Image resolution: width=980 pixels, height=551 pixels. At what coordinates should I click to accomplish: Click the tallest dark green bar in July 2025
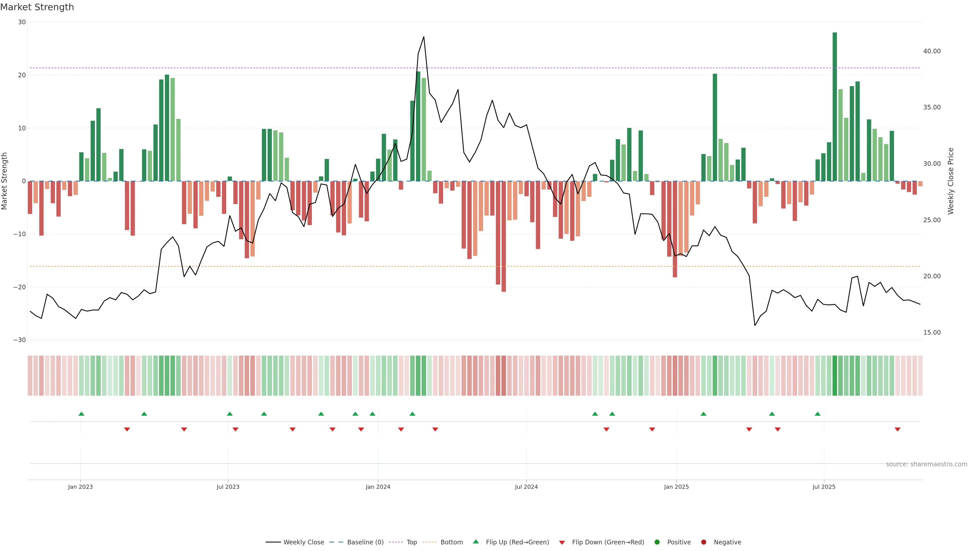tap(835, 106)
